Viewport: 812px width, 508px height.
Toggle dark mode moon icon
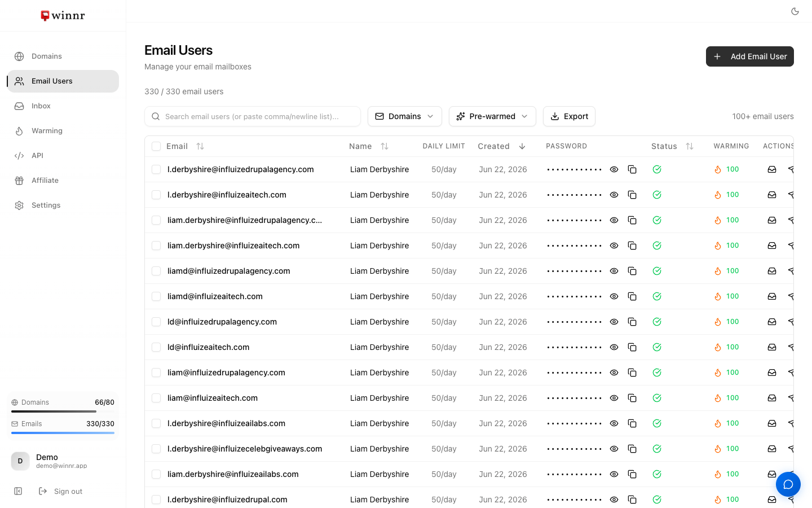[795, 11]
